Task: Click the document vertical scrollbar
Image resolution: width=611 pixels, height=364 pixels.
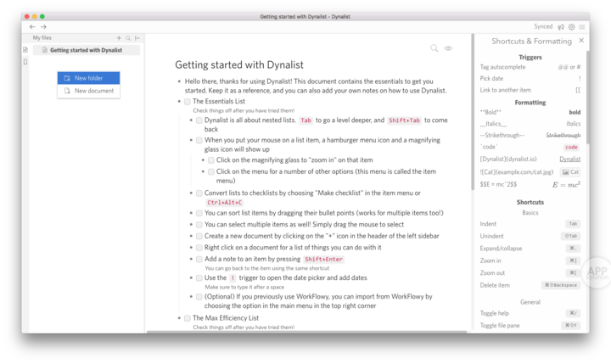Action: [473, 112]
